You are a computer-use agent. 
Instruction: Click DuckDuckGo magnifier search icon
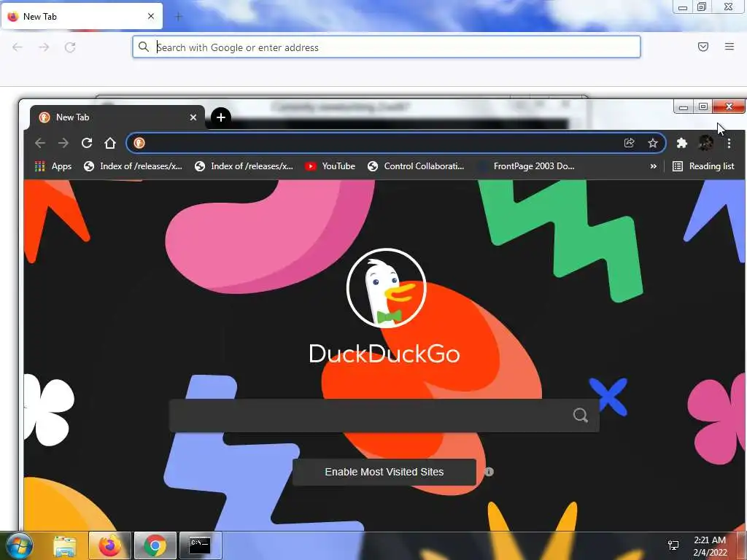coord(580,415)
